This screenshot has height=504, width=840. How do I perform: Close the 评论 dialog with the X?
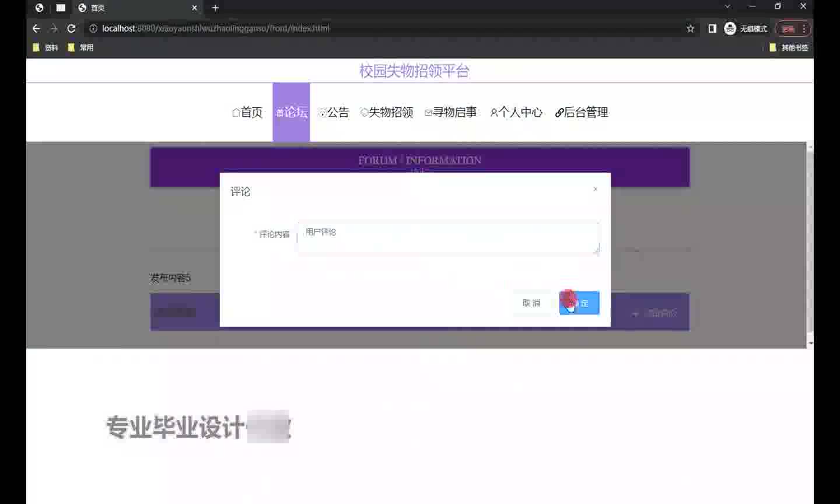(x=595, y=189)
